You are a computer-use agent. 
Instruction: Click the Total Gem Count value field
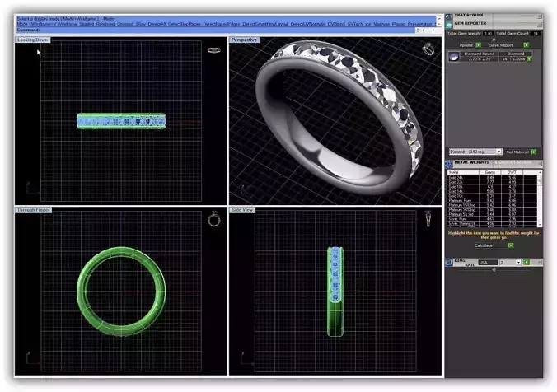pyautogui.click(x=536, y=34)
